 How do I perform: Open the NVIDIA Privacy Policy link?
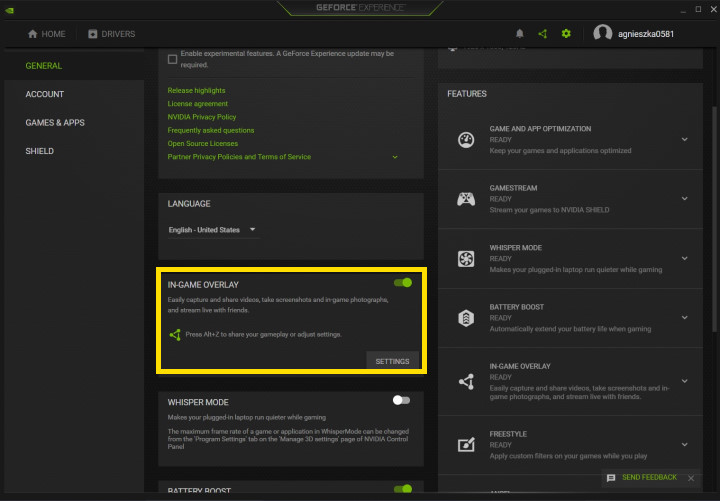pos(204,117)
